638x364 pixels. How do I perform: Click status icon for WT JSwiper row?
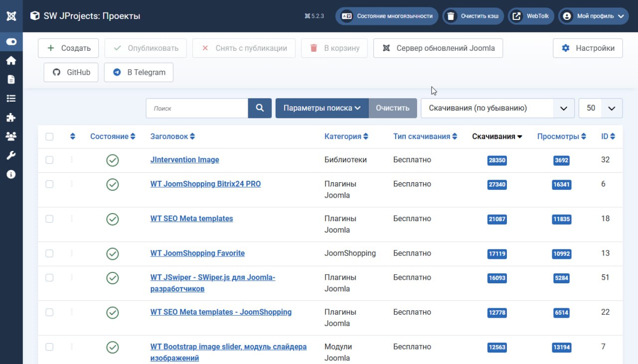(x=113, y=278)
